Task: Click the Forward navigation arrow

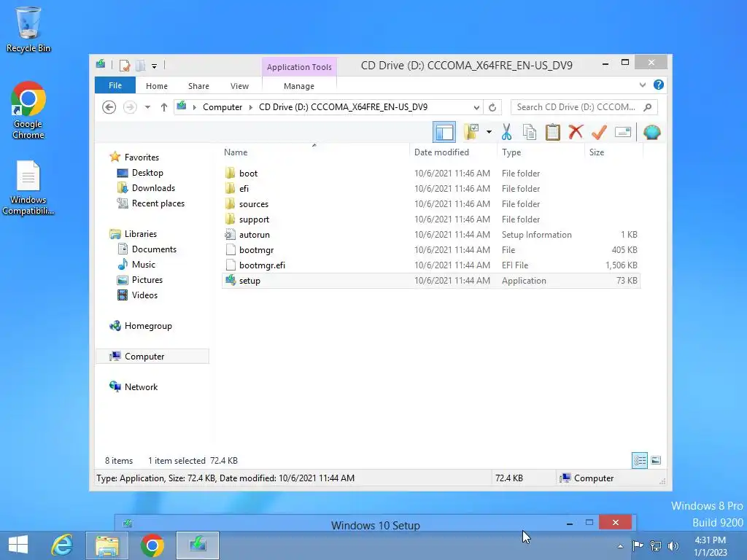Action: point(130,107)
